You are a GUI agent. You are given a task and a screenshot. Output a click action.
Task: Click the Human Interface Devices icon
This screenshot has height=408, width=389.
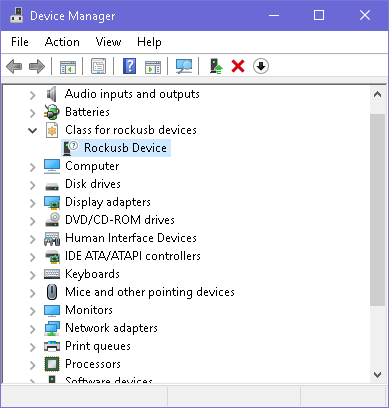point(52,238)
